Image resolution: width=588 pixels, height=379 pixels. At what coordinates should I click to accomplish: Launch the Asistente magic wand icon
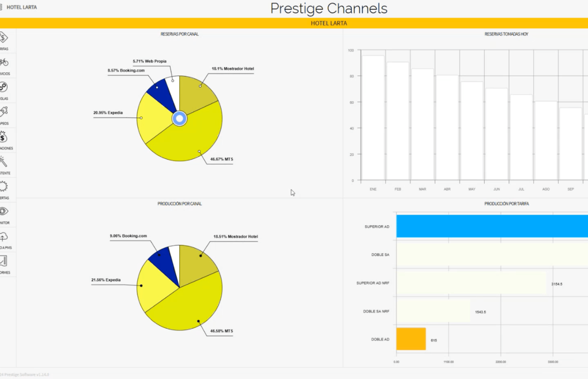(3, 162)
